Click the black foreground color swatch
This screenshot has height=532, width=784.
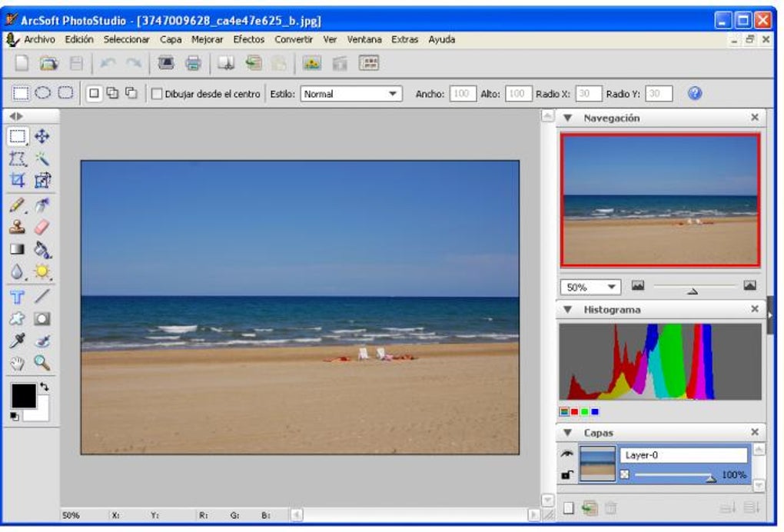(23, 395)
